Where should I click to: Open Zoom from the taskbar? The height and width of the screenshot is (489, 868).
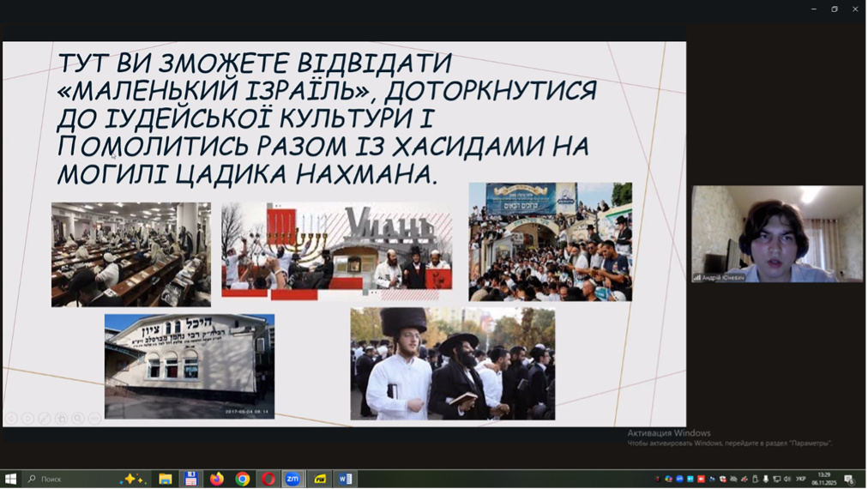click(x=293, y=479)
